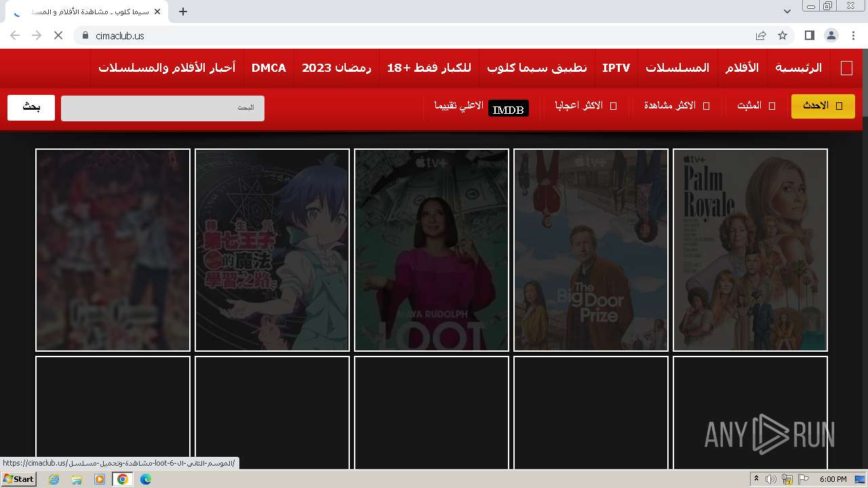
Task: Open المسلسلات series menu item
Action: 677,68
